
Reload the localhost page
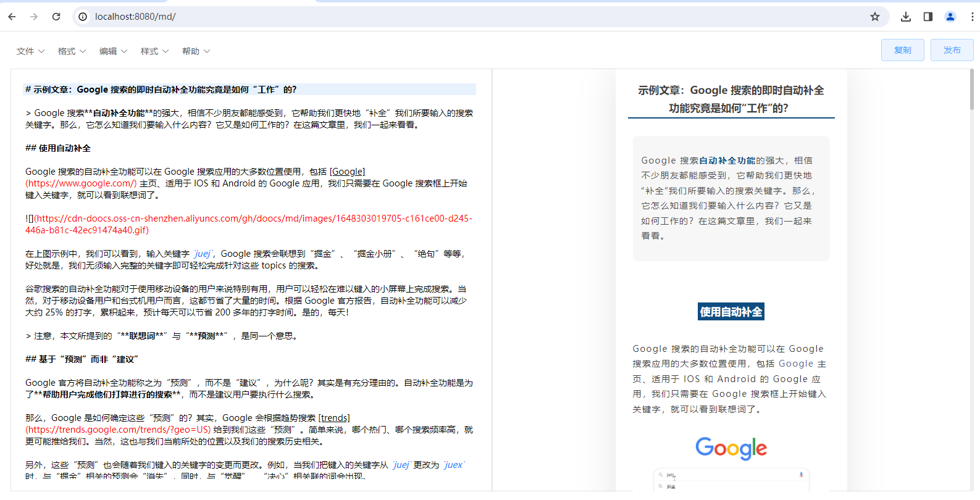coord(56,17)
